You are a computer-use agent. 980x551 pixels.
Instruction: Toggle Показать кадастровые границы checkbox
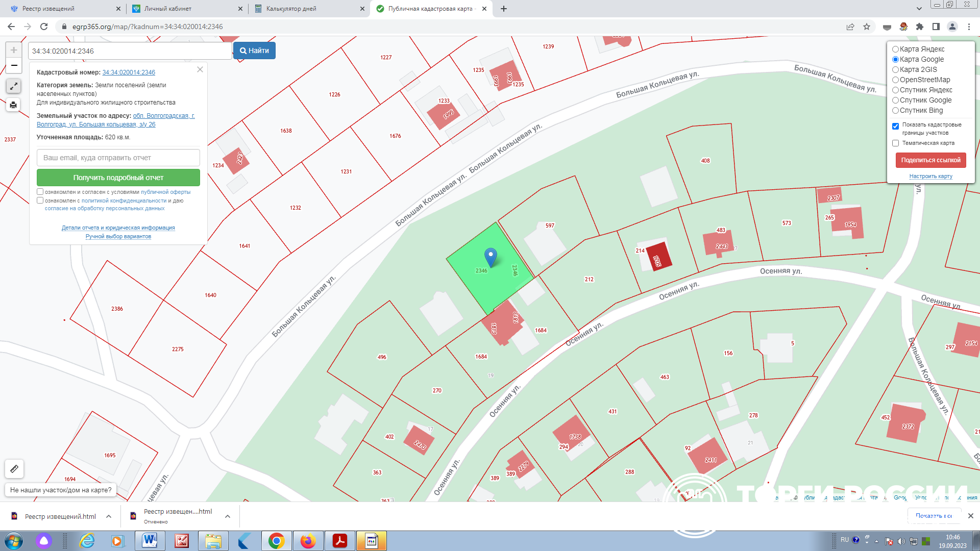(895, 126)
